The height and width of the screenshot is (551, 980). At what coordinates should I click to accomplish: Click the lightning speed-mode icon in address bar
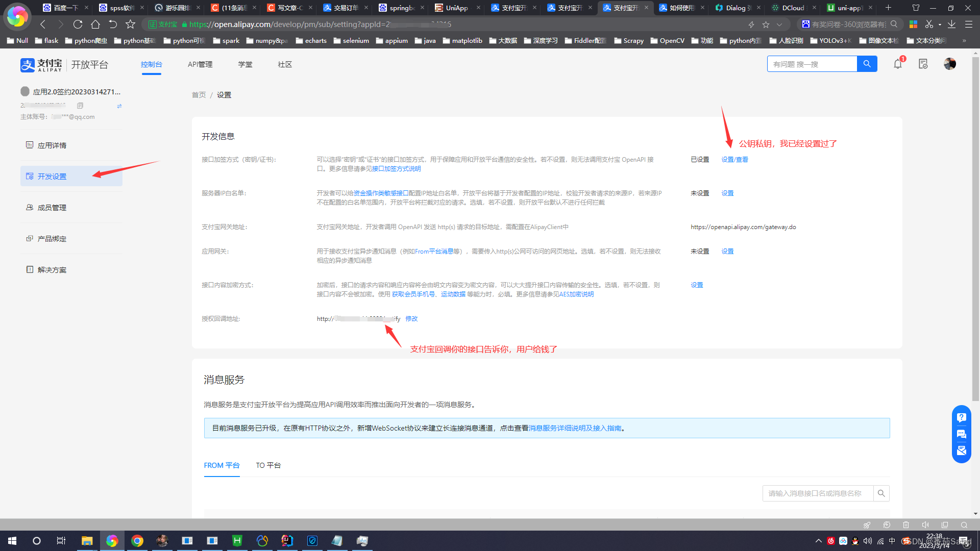751,24
